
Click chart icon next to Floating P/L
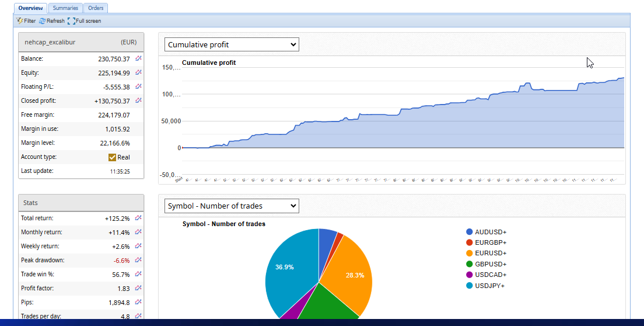pyautogui.click(x=138, y=86)
